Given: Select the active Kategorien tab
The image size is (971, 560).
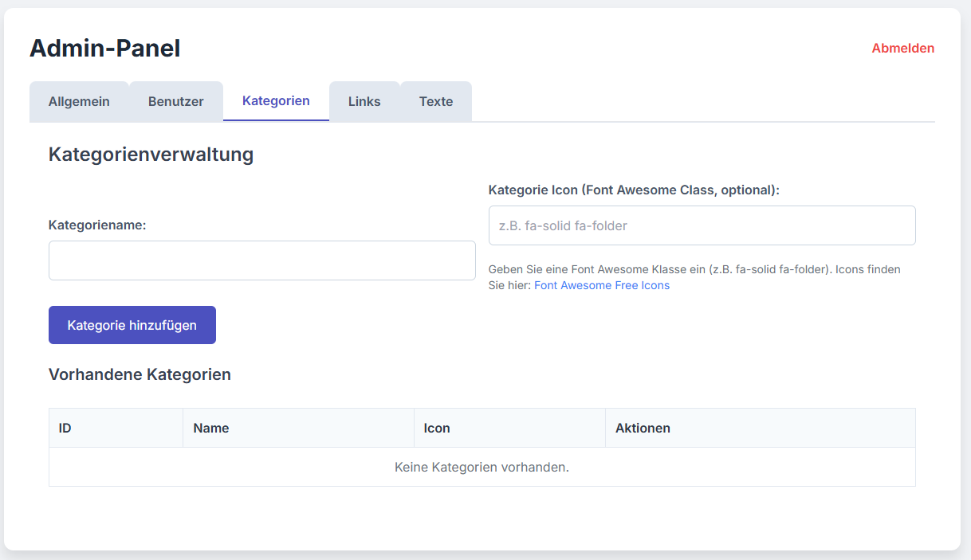Looking at the screenshot, I should 276,100.
